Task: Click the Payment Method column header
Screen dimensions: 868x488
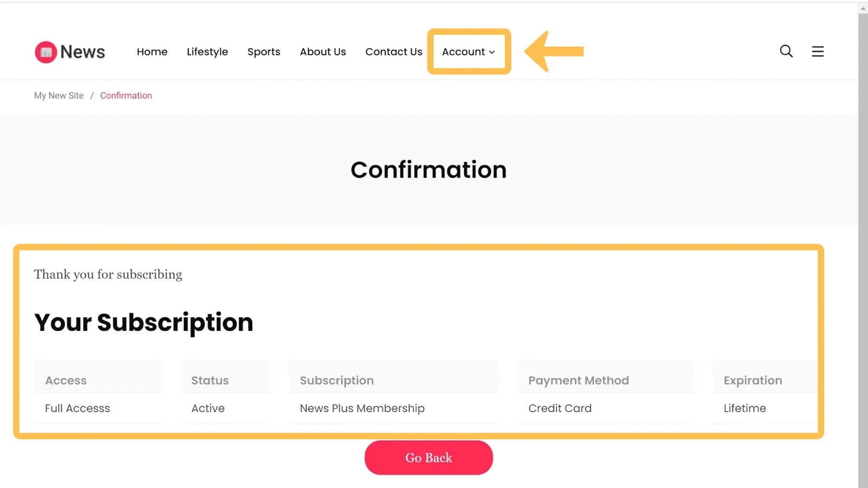Action: 578,381
